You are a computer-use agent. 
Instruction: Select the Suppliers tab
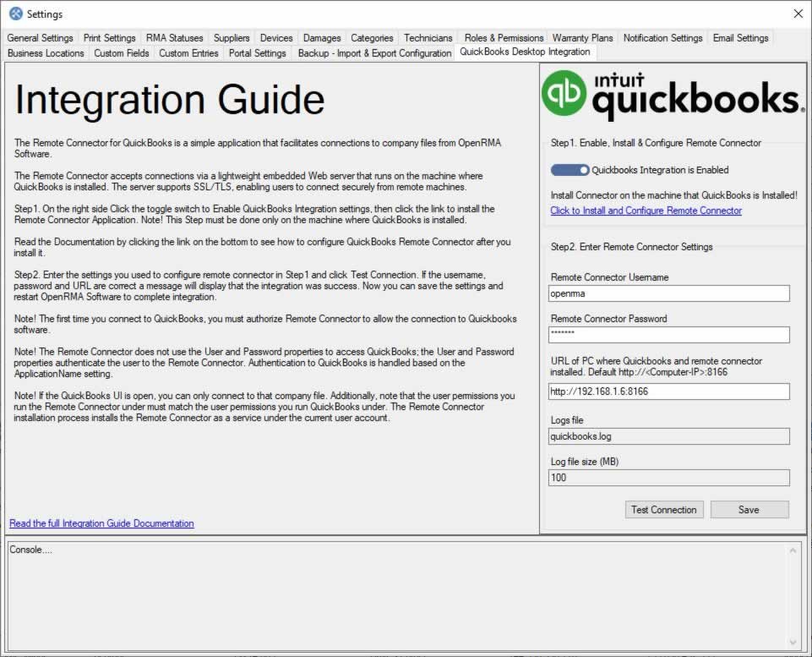point(232,38)
